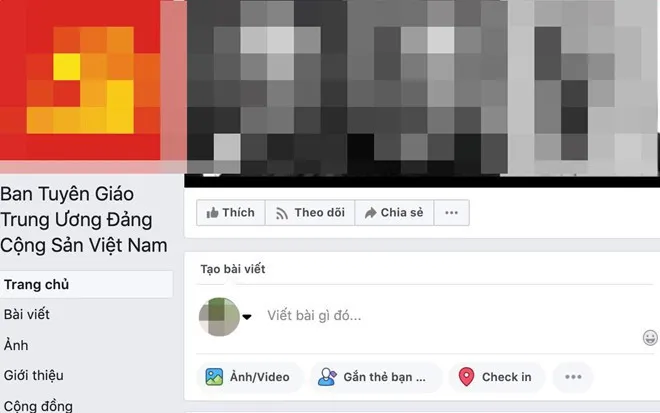The width and height of the screenshot is (660, 413).
Task: Open the page cover photo
Action: pyautogui.click(x=422, y=87)
